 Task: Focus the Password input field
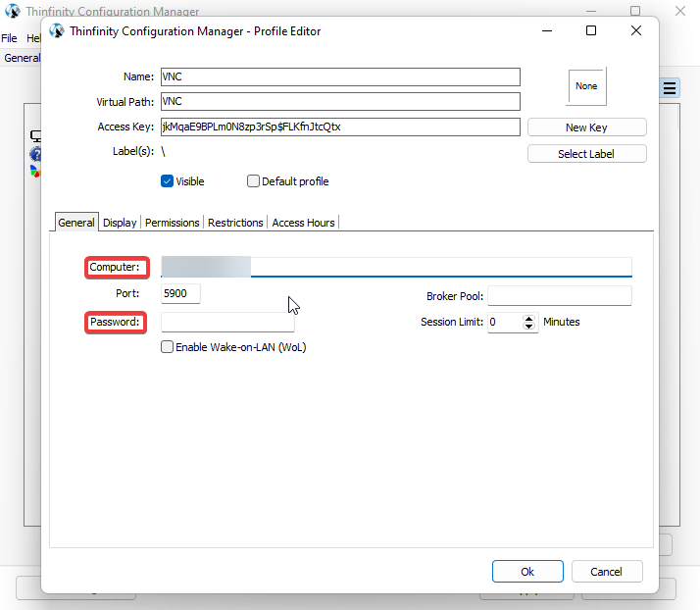point(227,322)
